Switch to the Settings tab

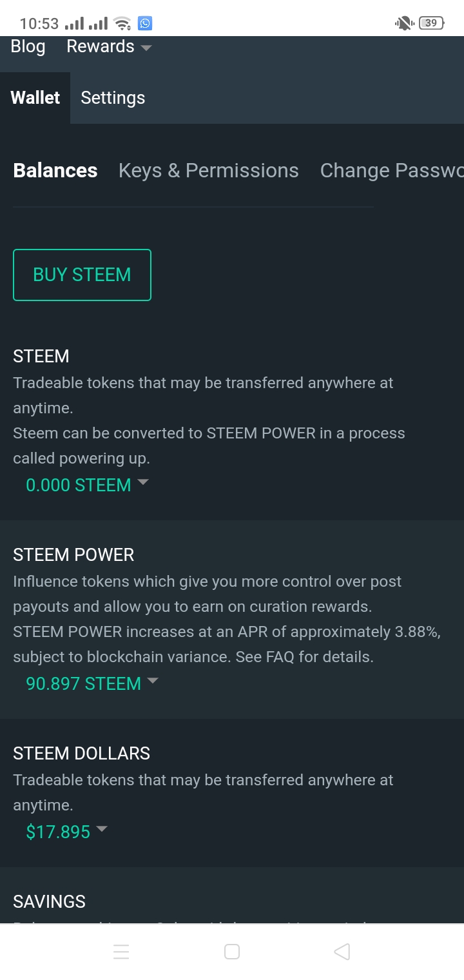coord(113,98)
